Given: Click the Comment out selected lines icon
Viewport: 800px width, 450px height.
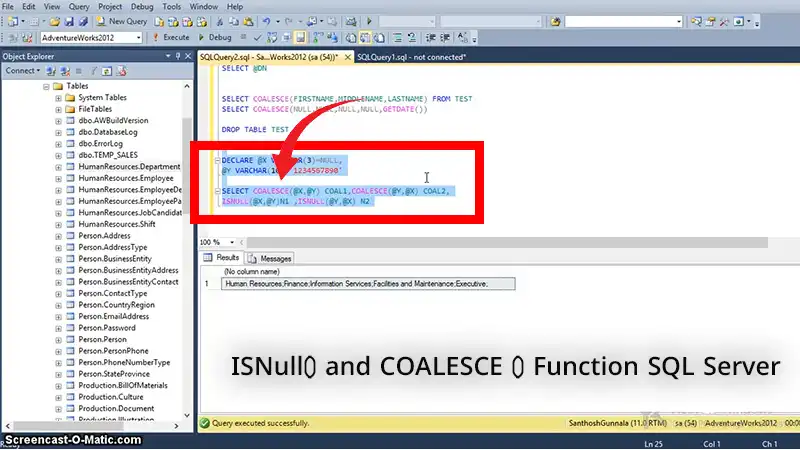Looking at the screenshot, I should pyautogui.click(x=397, y=38).
